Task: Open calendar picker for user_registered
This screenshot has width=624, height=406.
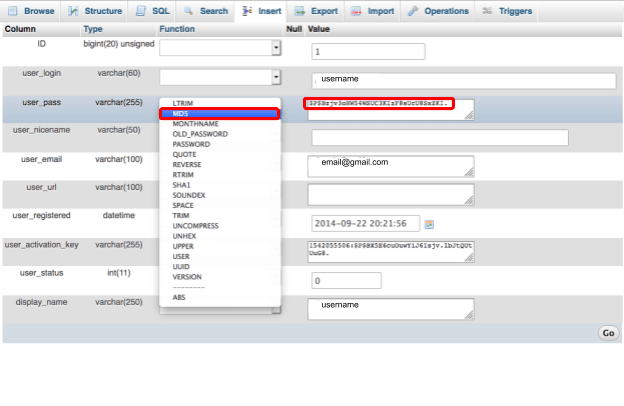Action: point(429,224)
